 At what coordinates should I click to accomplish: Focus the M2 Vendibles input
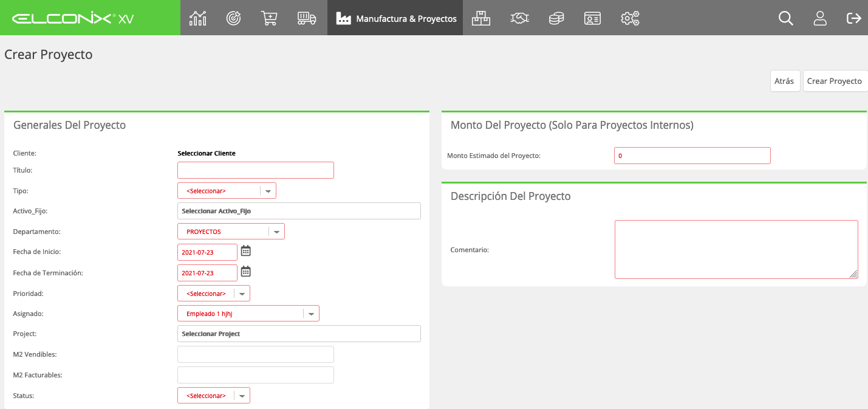(x=256, y=354)
